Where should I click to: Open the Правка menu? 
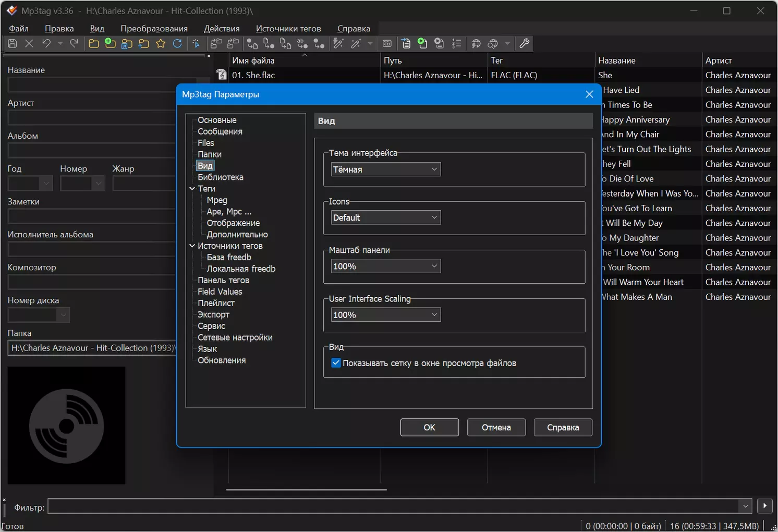tap(59, 29)
